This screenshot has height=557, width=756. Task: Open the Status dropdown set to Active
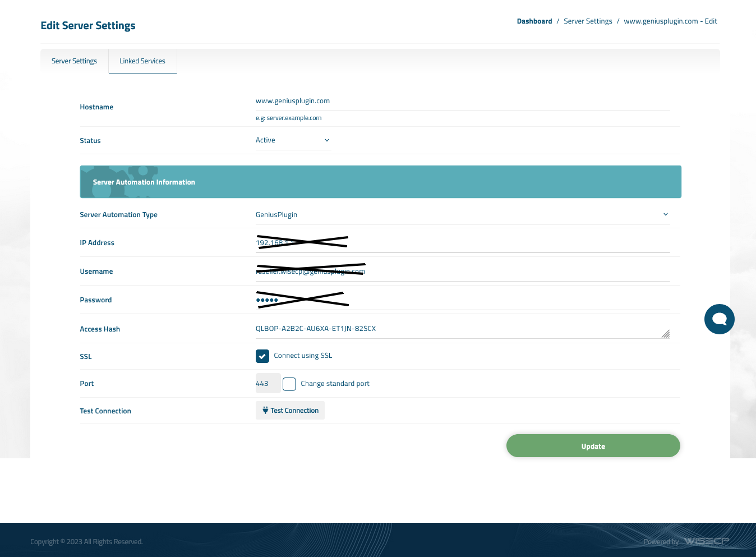(x=293, y=140)
